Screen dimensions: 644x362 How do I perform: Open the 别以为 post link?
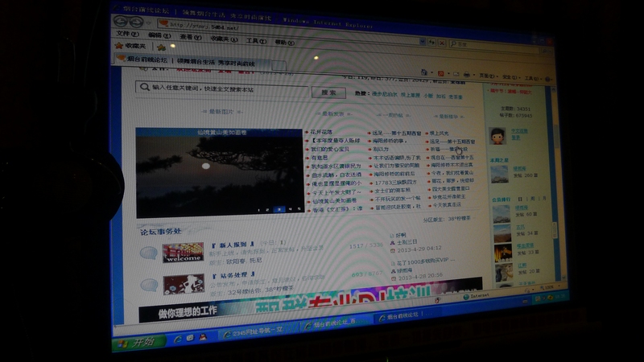[381, 150]
